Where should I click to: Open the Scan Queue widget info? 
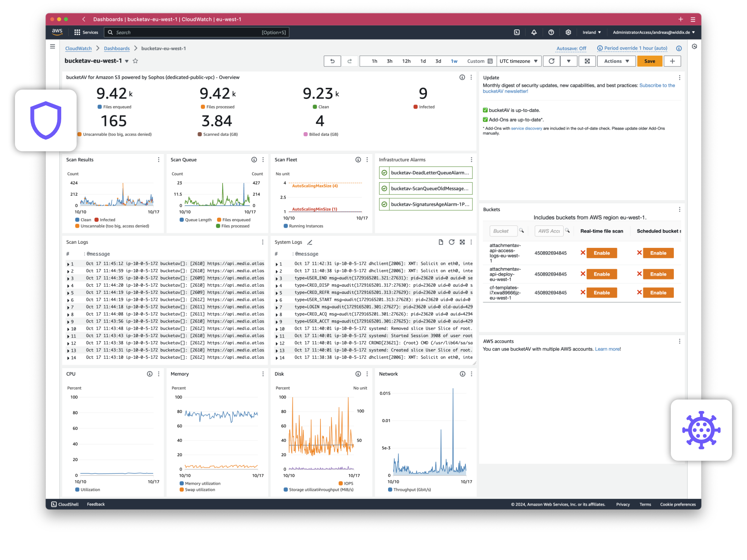pos(254,160)
